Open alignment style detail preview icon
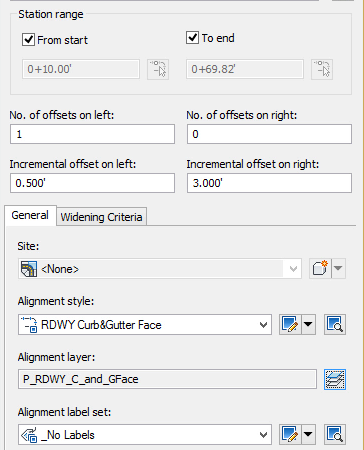 [x=335, y=324]
